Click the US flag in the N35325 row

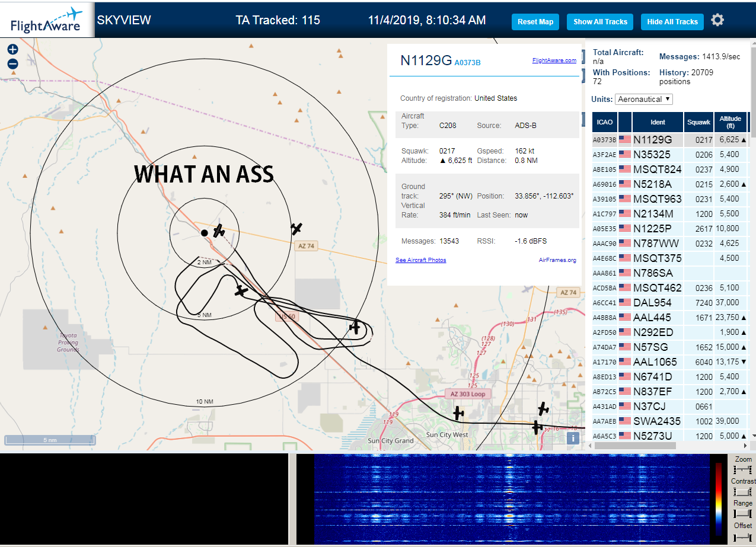tap(625, 155)
